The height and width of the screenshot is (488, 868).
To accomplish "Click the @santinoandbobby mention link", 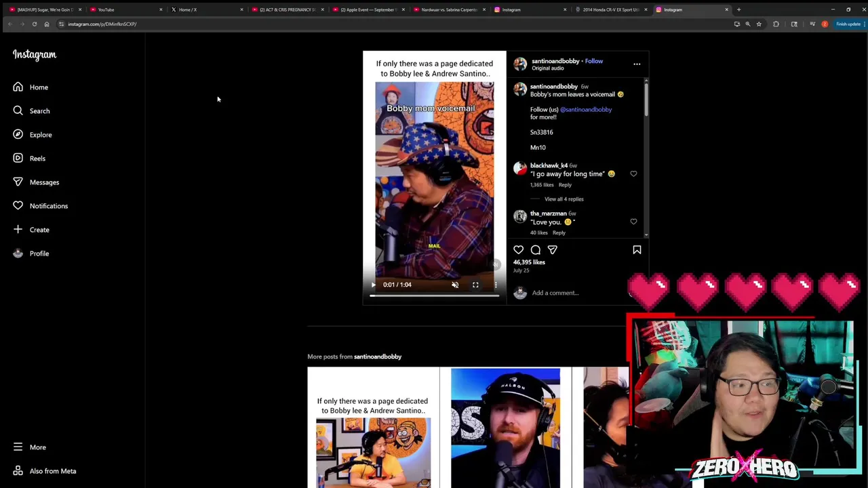I will point(586,109).
